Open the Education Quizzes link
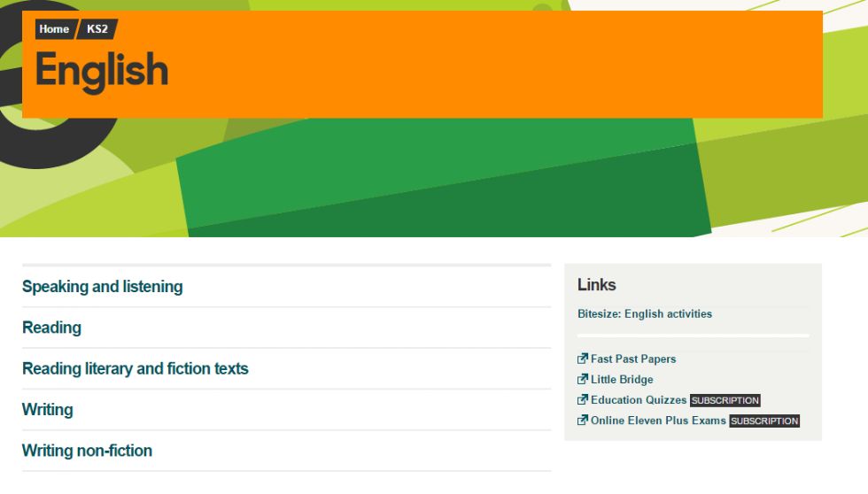The height and width of the screenshot is (494, 868). point(639,400)
